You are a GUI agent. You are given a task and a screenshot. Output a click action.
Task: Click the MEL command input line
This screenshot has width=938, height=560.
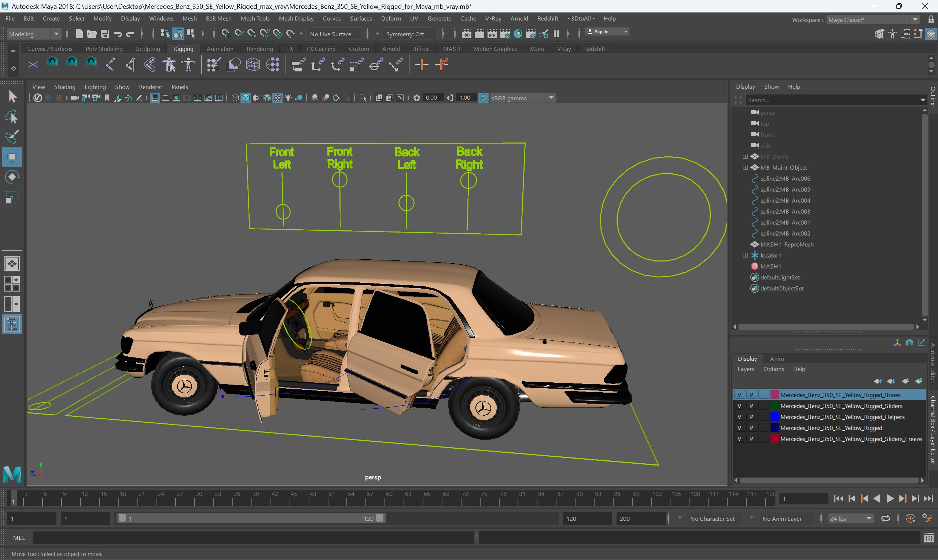pyautogui.click(x=253, y=538)
